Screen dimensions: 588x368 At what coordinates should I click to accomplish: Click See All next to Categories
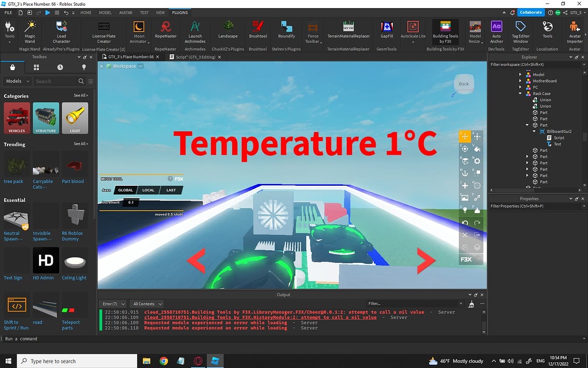(x=81, y=95)
